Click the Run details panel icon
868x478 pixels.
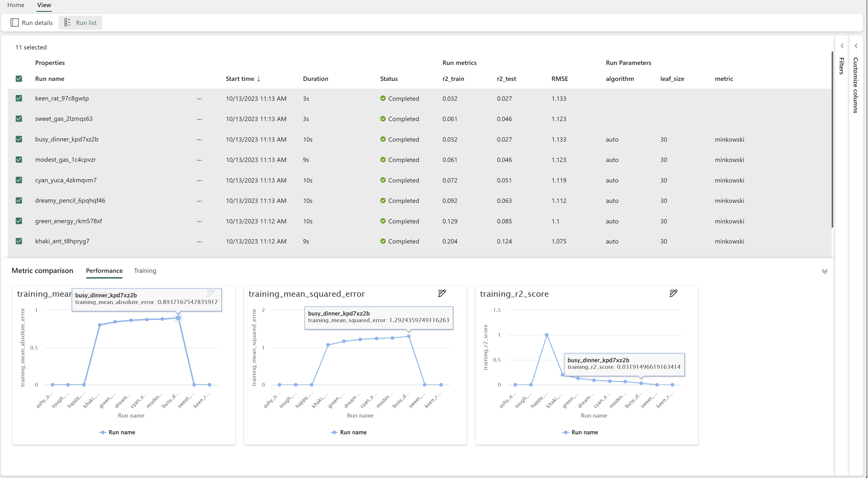[x=15, y=22]
